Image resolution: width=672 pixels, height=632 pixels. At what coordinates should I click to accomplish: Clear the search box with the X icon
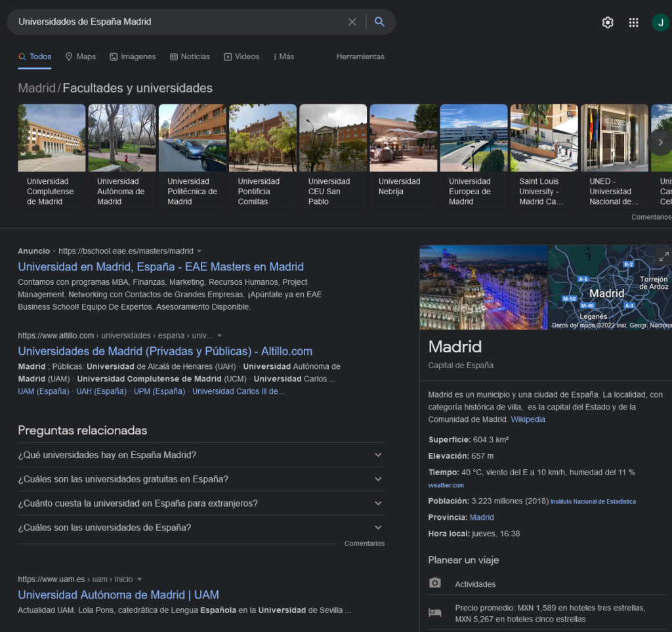(352, 22)
